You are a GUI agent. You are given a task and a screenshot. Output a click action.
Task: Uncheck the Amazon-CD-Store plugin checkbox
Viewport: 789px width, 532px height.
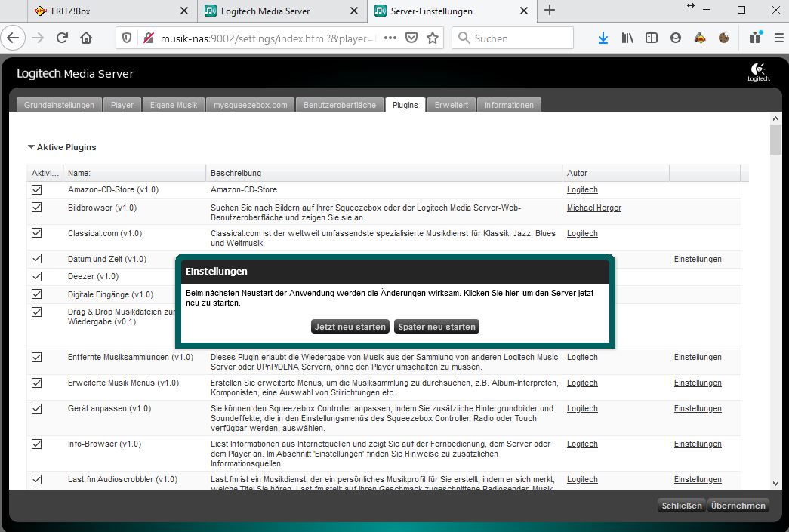coord(37,189)
